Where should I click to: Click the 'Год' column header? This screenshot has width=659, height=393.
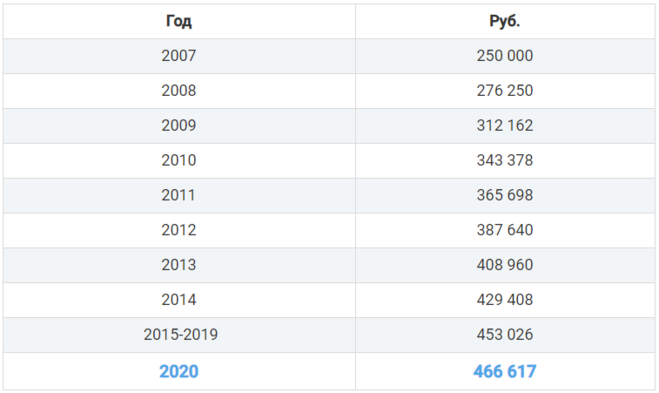click(x=179, y=21)
